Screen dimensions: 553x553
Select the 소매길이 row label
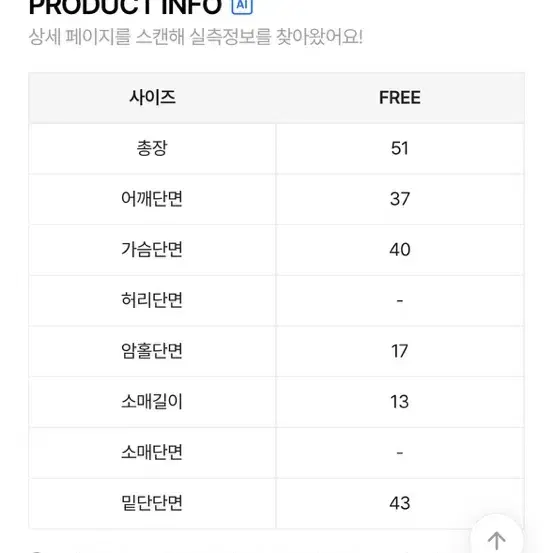click(152, 401)
